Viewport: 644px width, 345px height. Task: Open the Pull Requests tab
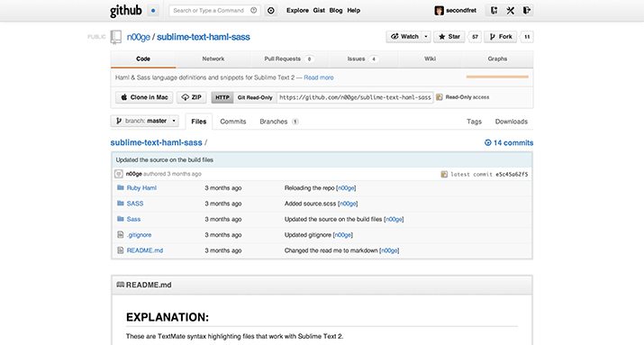pyautogui.click(x=288, y=59)
